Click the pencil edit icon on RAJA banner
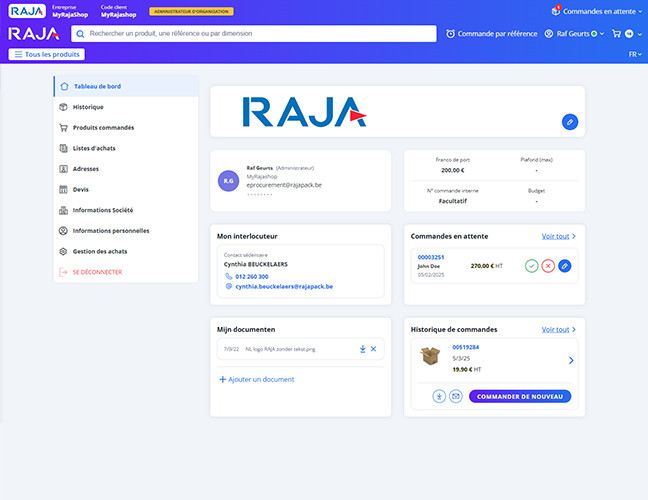 (570, 122)
